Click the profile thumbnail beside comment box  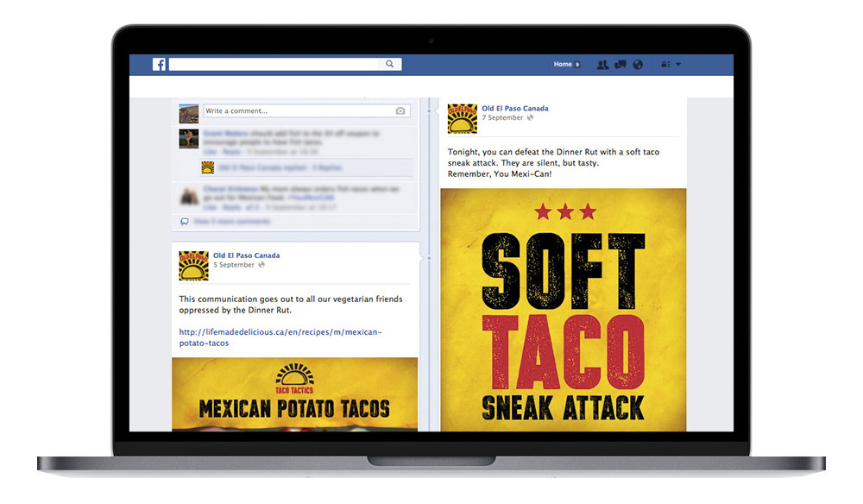tap(189, 113)
